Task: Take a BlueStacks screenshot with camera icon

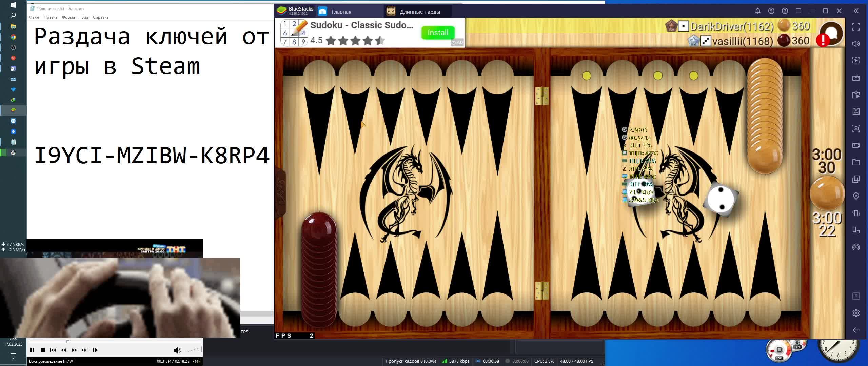Action: pos(856,128)
